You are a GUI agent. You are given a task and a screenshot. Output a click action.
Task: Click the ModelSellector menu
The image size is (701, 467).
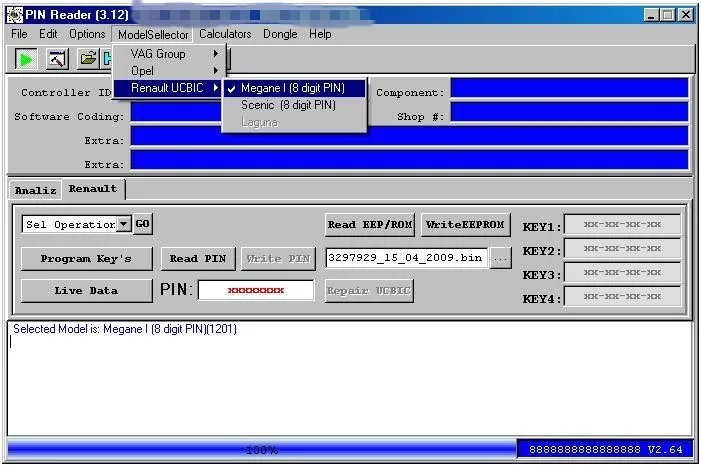tap(153, 34)
